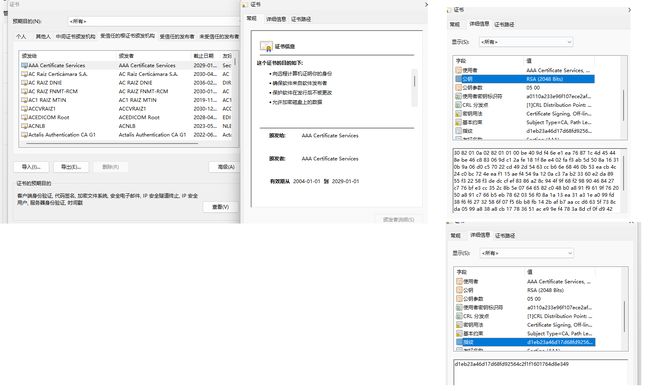Switch to the 受信任的发布者 tab
The width and height of the screenshot is (650, 391).
pyautogui.click(x=177, y=36)
